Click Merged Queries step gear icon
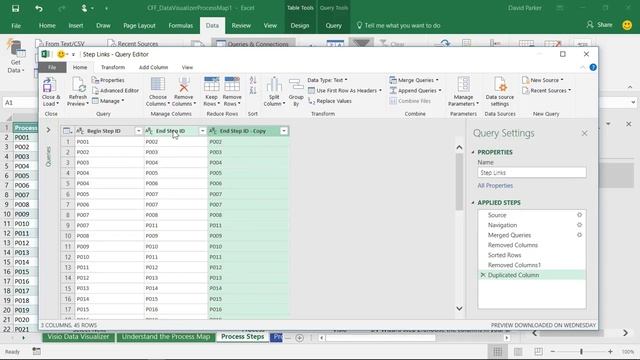The height and width of the screenshot is (360, 640). (579, 235)
